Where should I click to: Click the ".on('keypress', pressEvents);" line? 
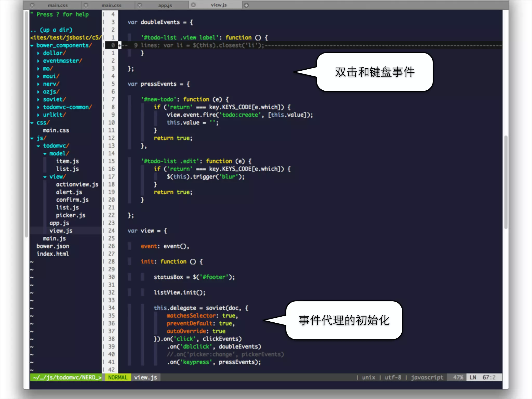pyautogui.click(x=214, y=362)
